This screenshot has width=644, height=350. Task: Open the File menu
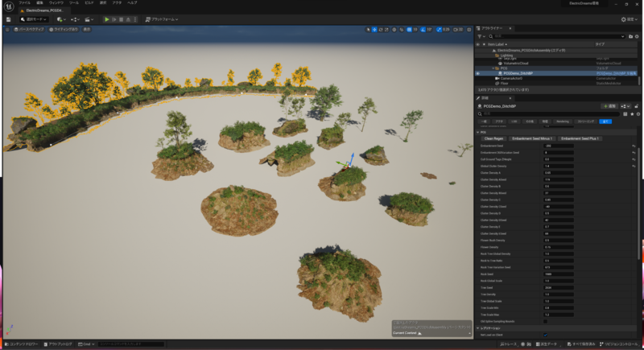(x=25, y=3)
